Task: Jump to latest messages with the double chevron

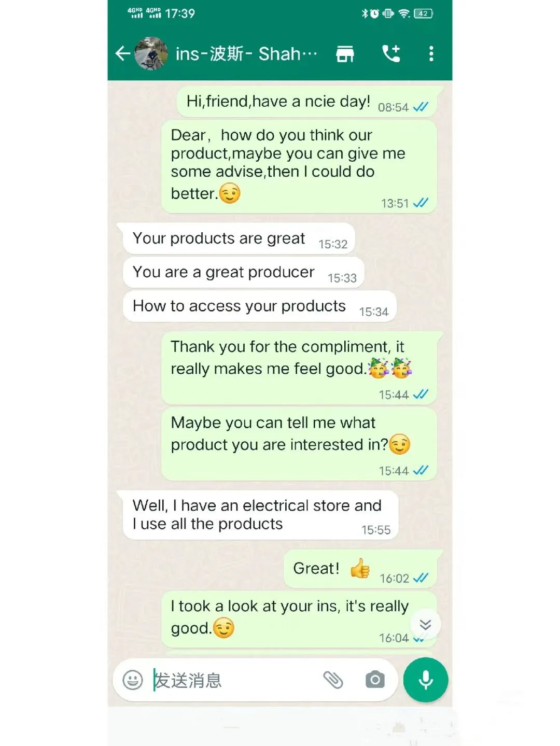Action: 425,625
